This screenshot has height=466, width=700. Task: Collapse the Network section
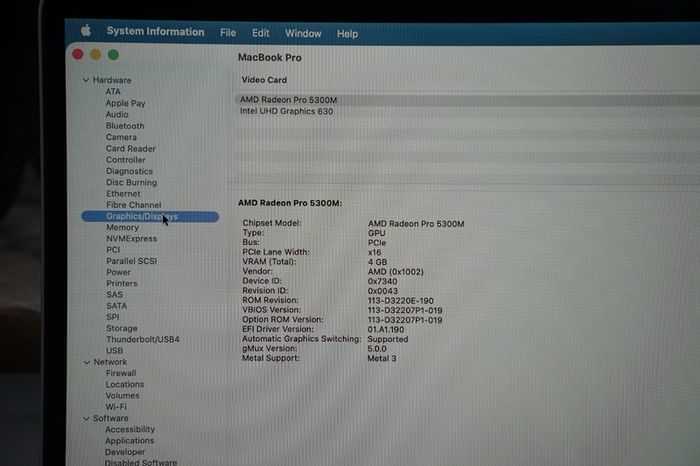pyautogui.click(x=87, y=362)
